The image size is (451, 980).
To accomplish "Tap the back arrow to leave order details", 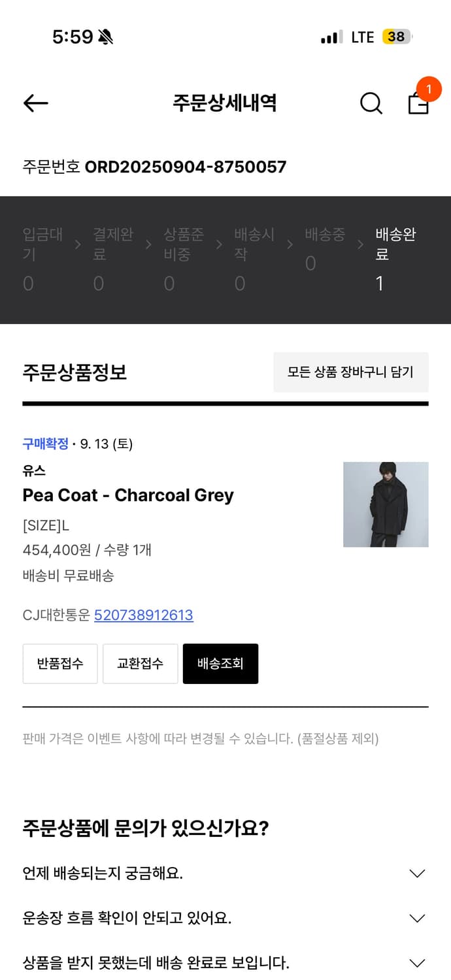I will 35,103.
